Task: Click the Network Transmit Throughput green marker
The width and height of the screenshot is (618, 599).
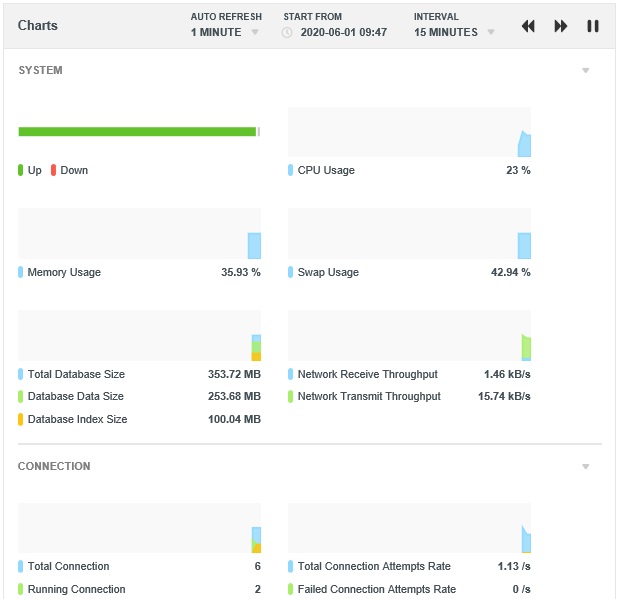Action: (x=290, y=396)
